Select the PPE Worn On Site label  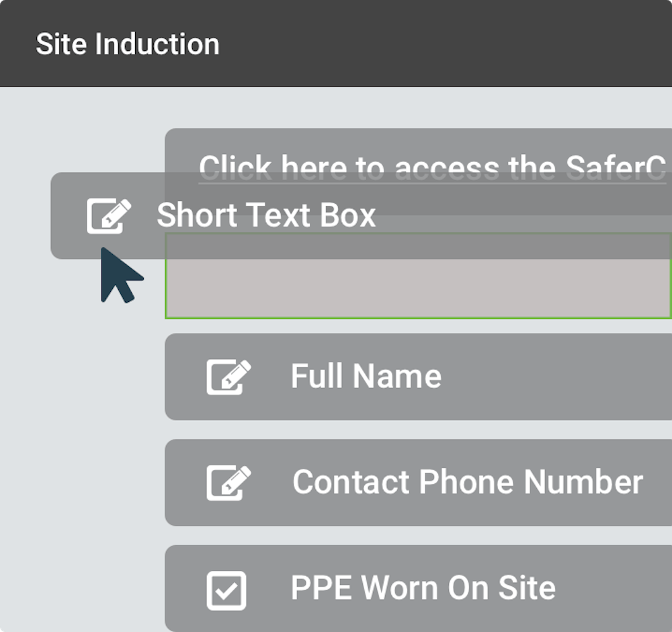coord(423,588)
